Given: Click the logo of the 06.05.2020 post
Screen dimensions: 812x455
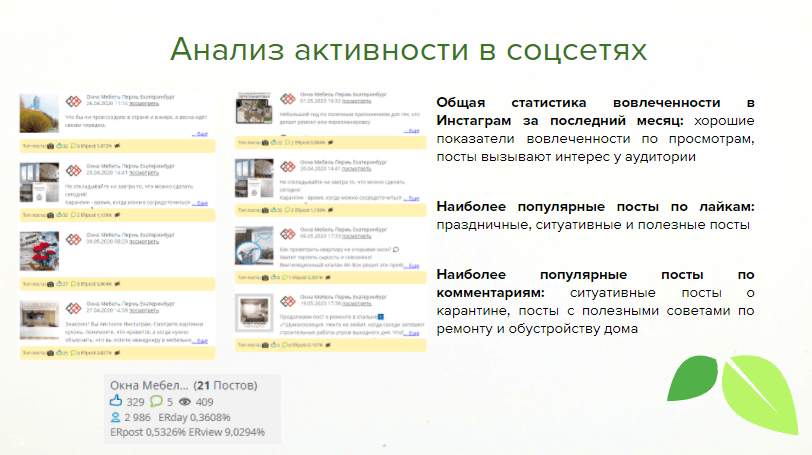Looking at the screenshot, I should click(x=288, y=233).
